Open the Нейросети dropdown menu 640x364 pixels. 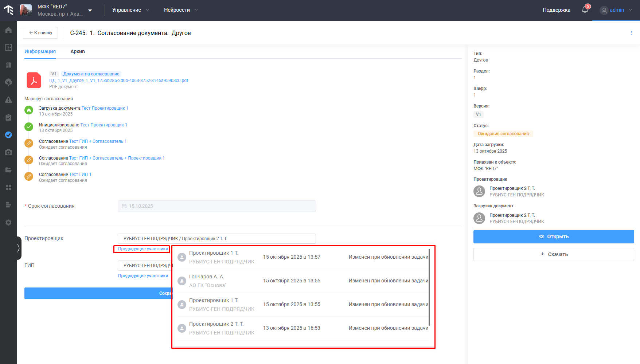point(181,10)
